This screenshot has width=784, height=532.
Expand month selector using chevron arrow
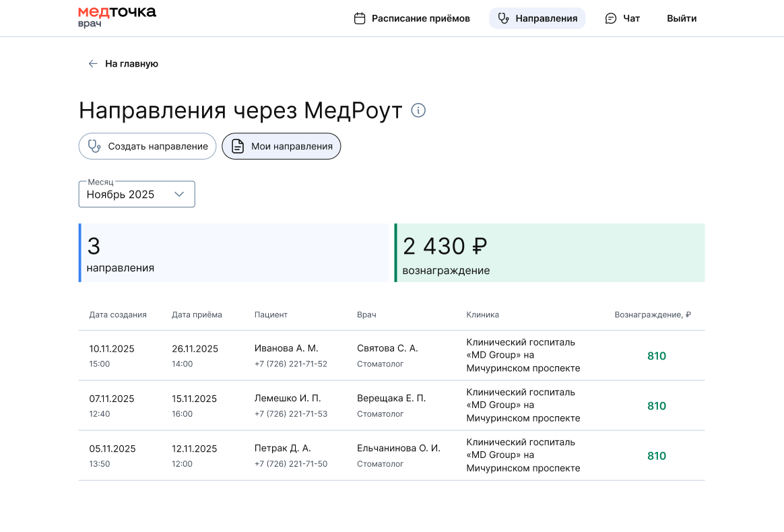pos(179,194)
